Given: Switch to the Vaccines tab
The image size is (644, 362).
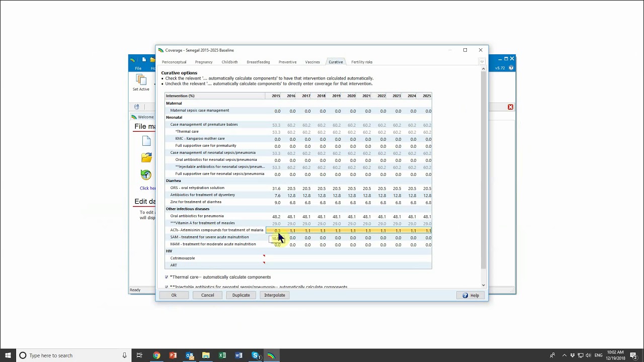Looking at the screenshot, I should pyautogui.click(x=312, y=62).
